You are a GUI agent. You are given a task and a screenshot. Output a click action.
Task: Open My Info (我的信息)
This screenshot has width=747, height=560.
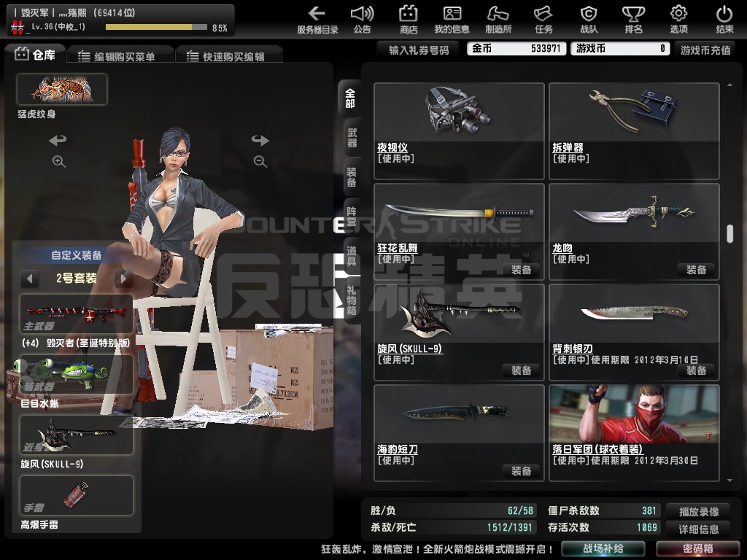click(452, 20)
